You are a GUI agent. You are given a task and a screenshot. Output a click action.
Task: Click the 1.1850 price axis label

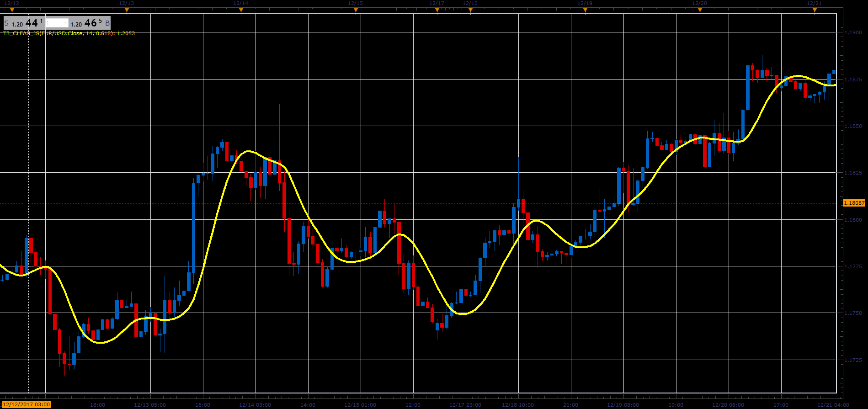pyautogui.click(x=853, y=126)
